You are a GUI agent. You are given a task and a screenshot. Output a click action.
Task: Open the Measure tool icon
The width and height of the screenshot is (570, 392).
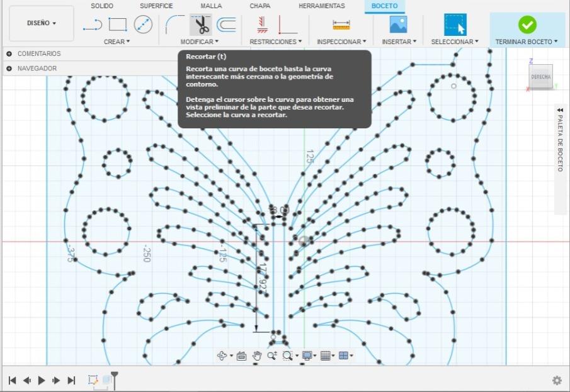point(341,25)
